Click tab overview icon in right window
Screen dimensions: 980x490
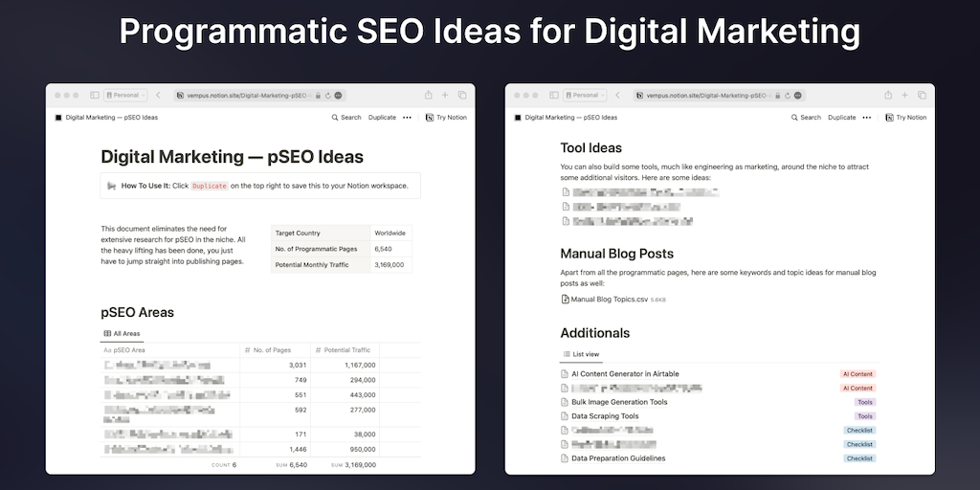point(922,96)
